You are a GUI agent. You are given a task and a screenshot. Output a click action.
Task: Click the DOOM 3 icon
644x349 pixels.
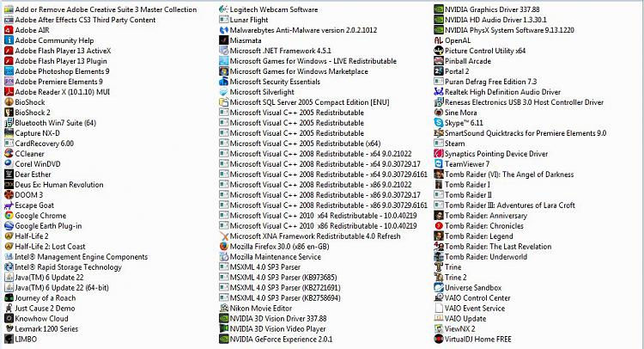point(9,195)
